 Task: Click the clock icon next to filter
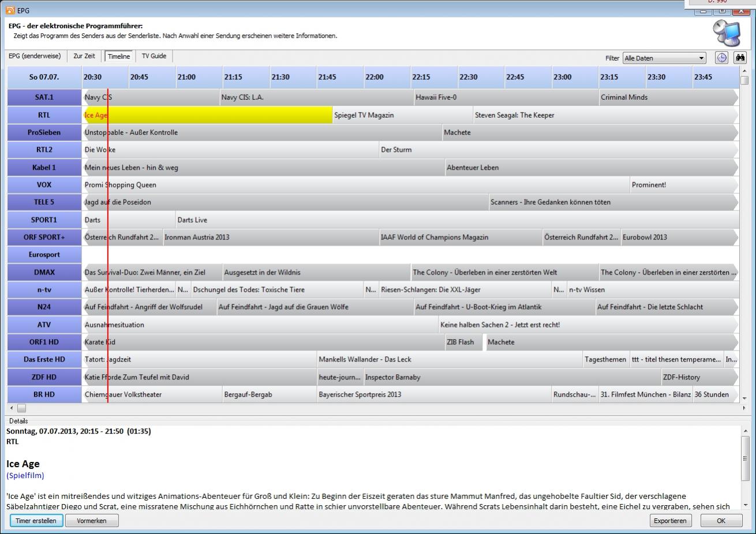point(721,58)
